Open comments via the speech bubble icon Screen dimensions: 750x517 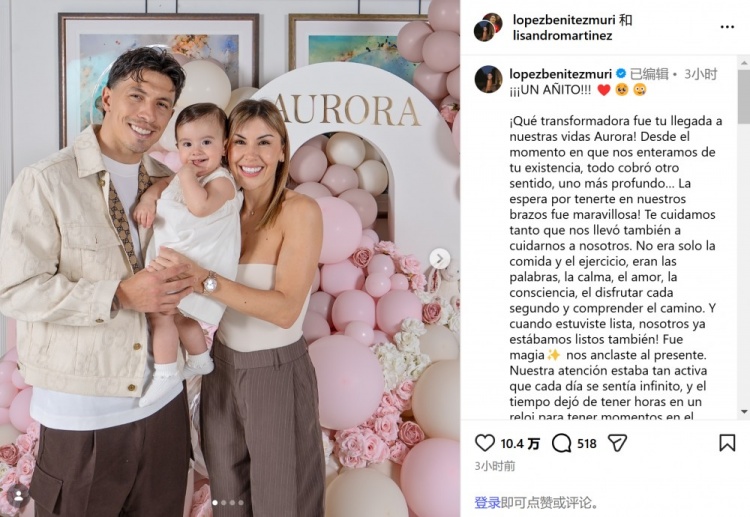tap(561, 443)
